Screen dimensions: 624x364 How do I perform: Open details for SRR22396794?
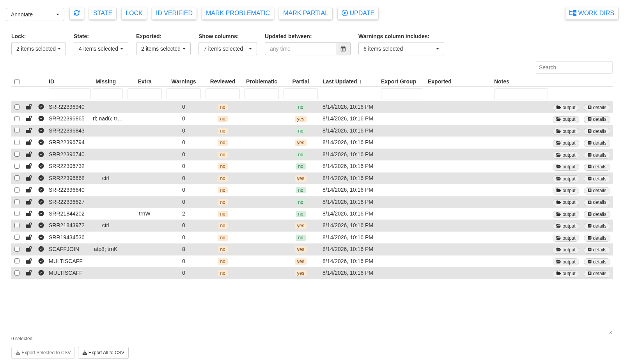click(x=597, y=143)
